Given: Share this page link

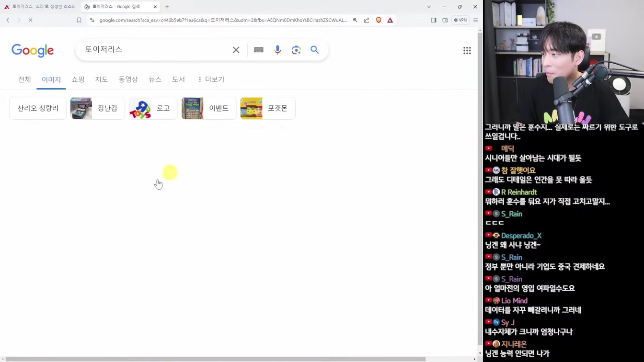Looking at the screenshot, I should pyautogui.click(x=367, y=20).
